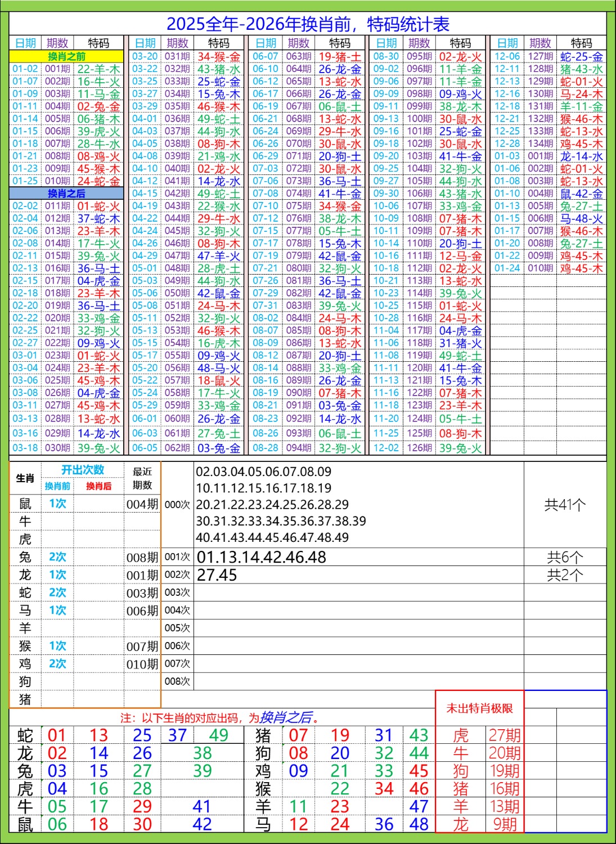Click the 未出特肖极限 red header
Image resolution: width=616 pixels, height=844 pixels.
(479, 708)
